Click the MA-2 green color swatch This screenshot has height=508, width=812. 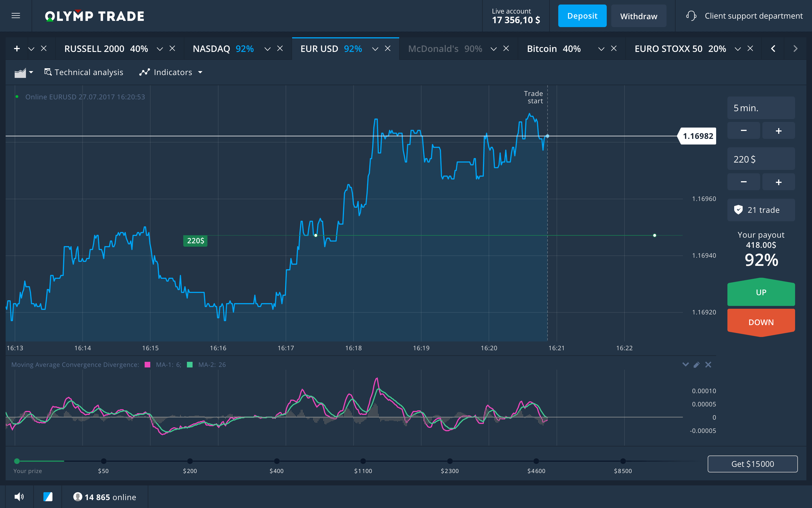point(189,365)
